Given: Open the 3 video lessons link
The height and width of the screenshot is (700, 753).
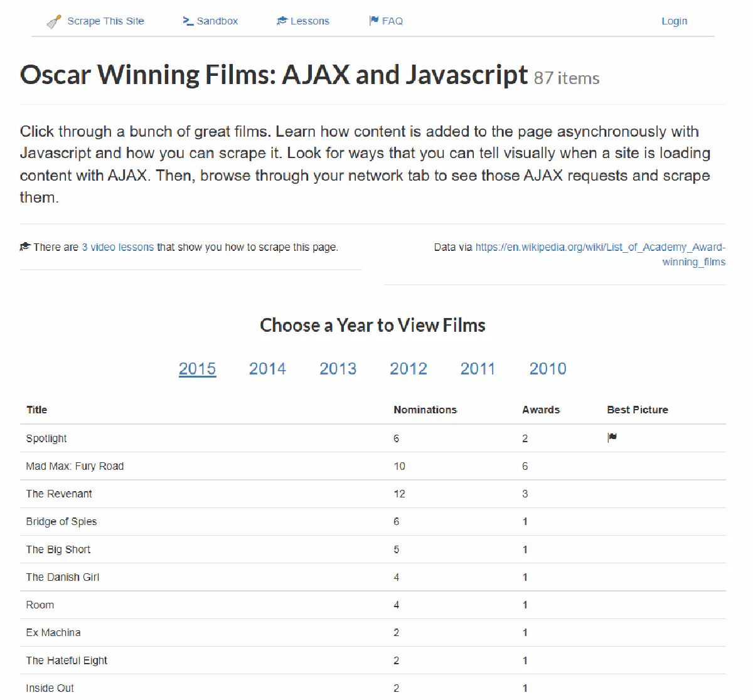Looking at the screenshot, I should 118,247.
